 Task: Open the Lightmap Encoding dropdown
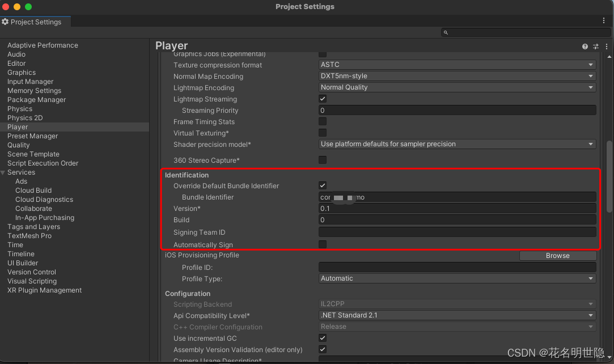click(x=457, y=87)
